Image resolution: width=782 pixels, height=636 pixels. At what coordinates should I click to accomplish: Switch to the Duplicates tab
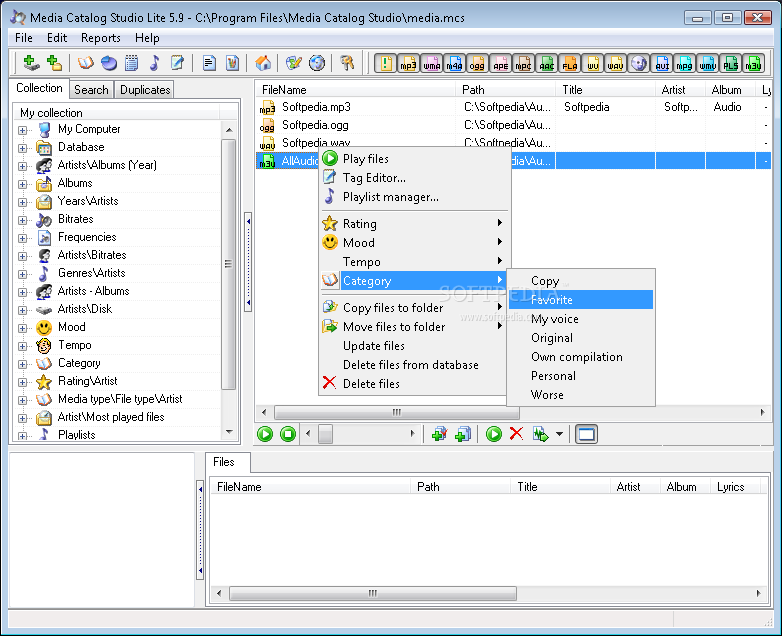(x=145, y=90)
